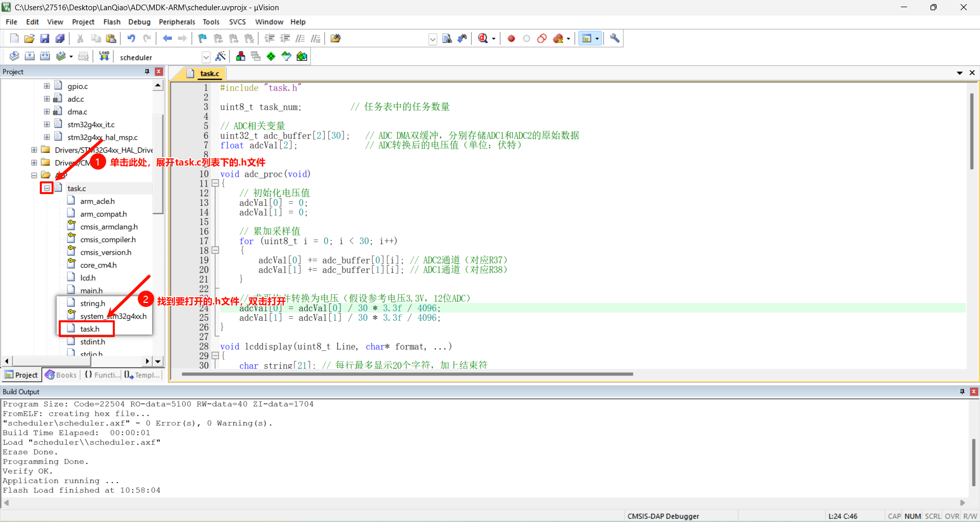Paste from the clipboard toolbar icon

coord(111,38)
